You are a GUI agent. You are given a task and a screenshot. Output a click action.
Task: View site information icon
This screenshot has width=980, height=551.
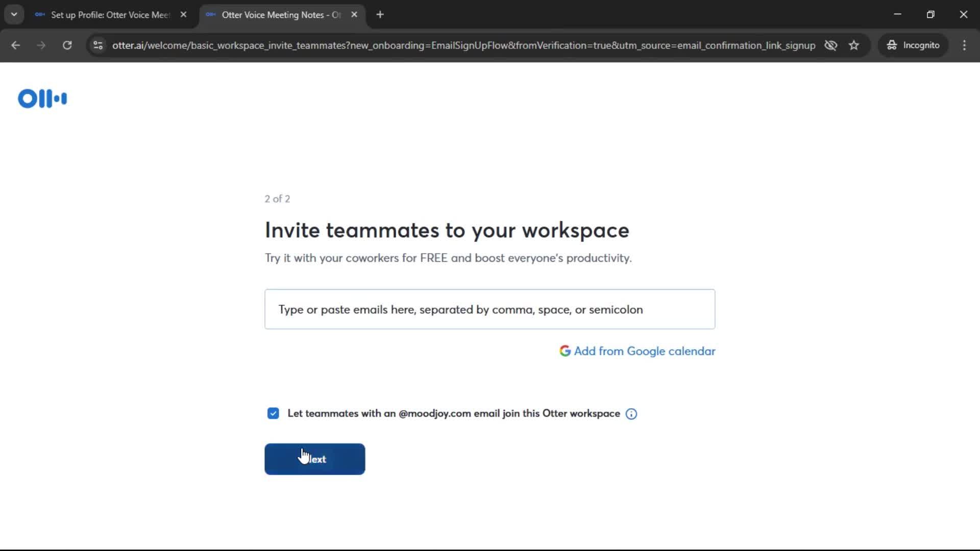[x=98, y=45]
